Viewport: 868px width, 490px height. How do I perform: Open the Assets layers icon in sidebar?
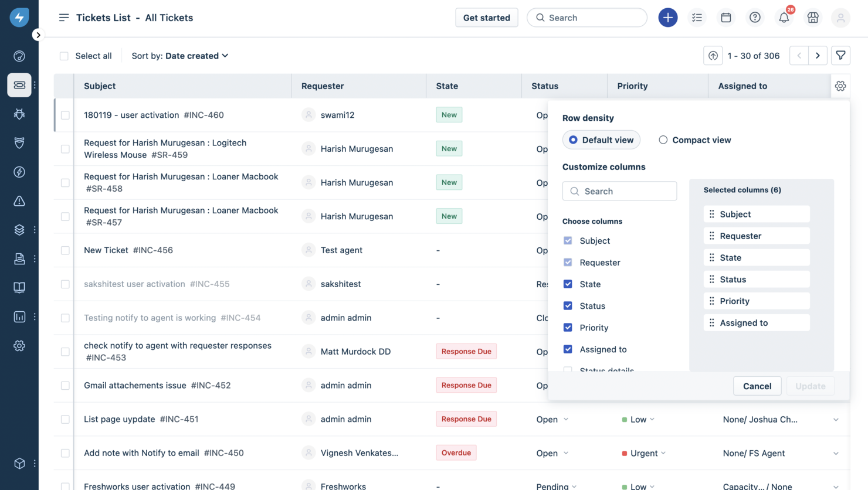click(x=19, y=229)
